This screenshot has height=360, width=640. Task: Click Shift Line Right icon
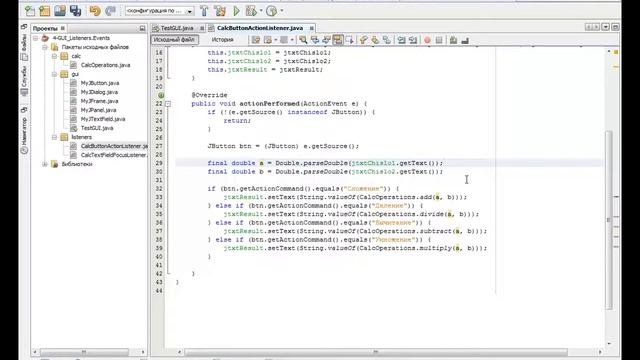[413, 40]
